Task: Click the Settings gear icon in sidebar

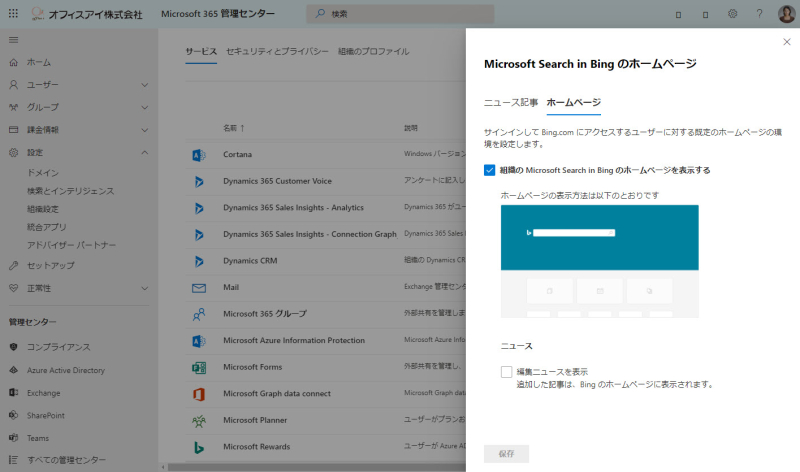Action: [x=13, y=153]
